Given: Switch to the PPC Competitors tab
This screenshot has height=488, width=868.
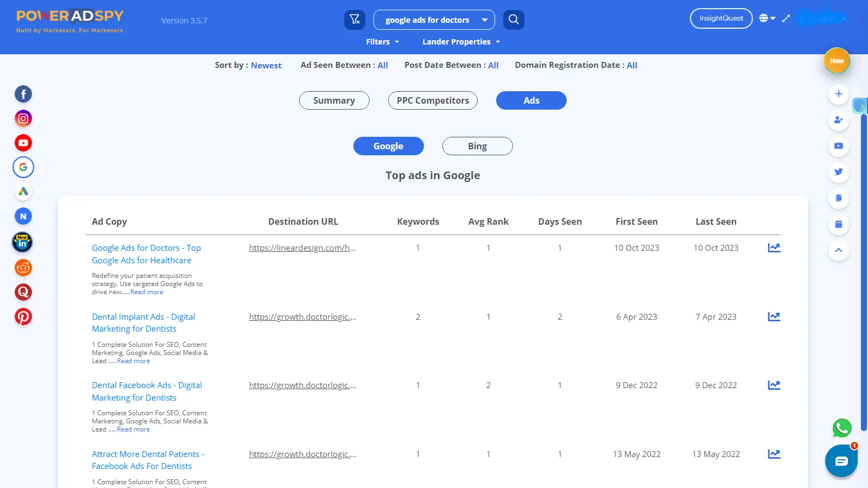Looking at the screenshot, I should tap(433, 100).
